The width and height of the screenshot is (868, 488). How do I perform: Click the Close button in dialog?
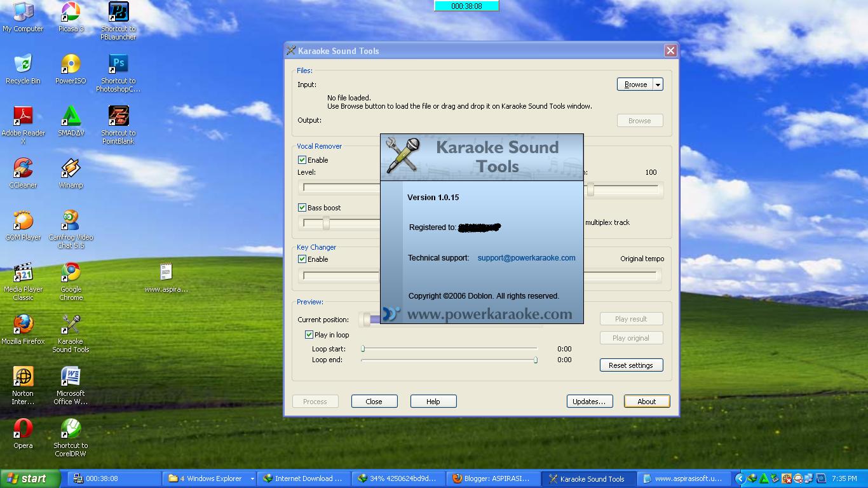[374, 402]
